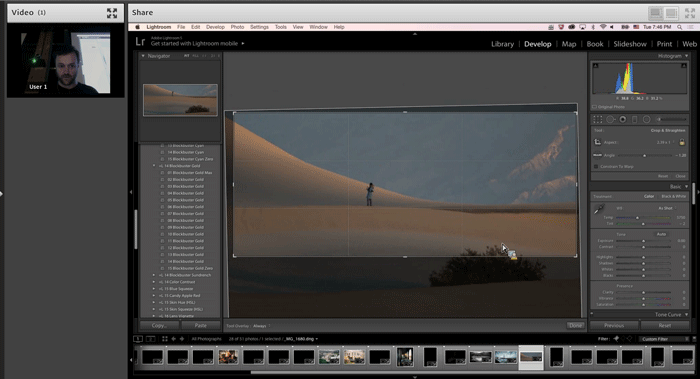Open the Custom Filter dropdown
Viewport: 700px width, 379px height.
pos(664,339)
